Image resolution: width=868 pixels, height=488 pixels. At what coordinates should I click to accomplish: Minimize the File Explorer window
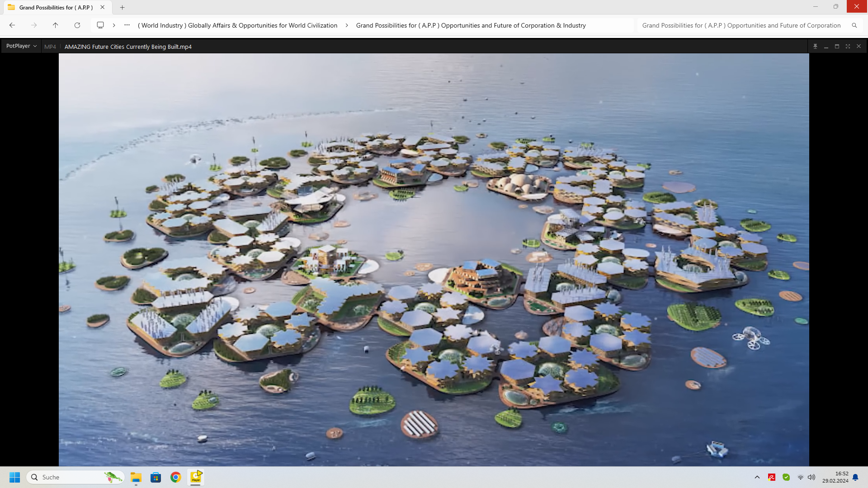[x=816, y=7]
